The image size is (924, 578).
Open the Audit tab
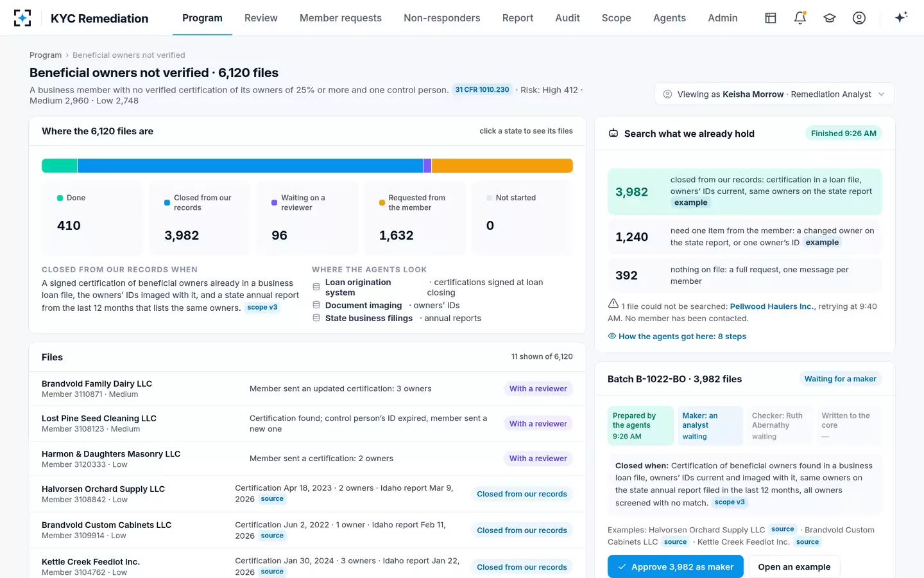coord(568,18)
